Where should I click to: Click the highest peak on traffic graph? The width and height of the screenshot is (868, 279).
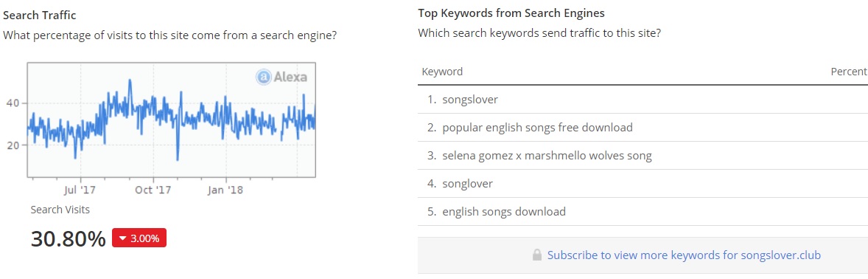[130, 81]
